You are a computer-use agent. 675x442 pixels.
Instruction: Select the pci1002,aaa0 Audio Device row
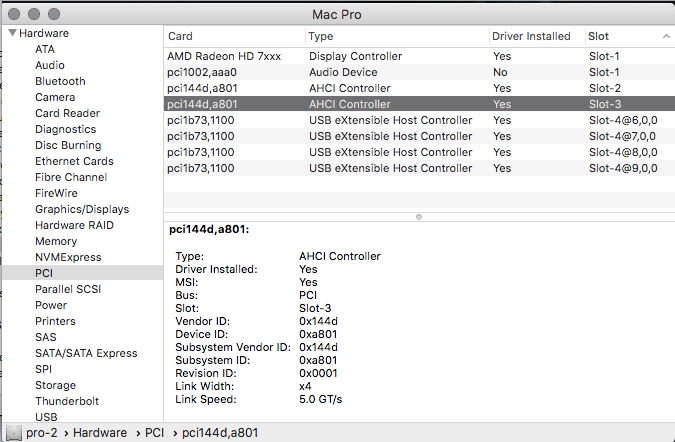[x=419, y=72]
